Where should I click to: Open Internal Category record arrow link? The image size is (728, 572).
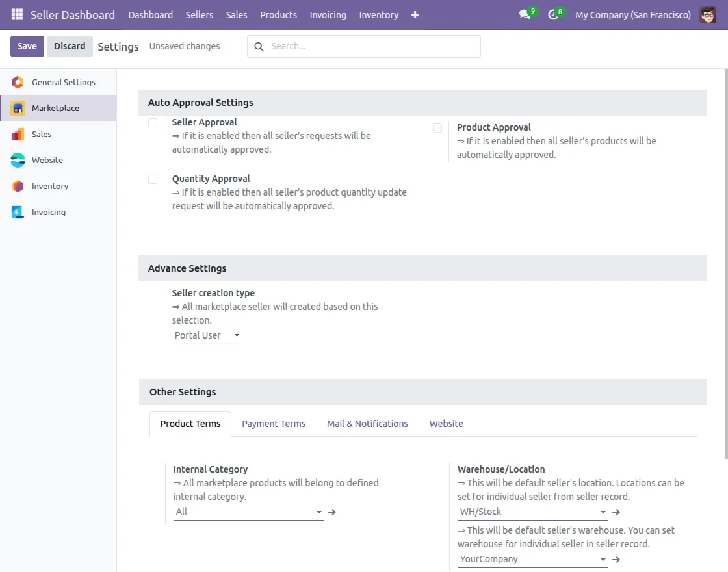tap(332, 512)
